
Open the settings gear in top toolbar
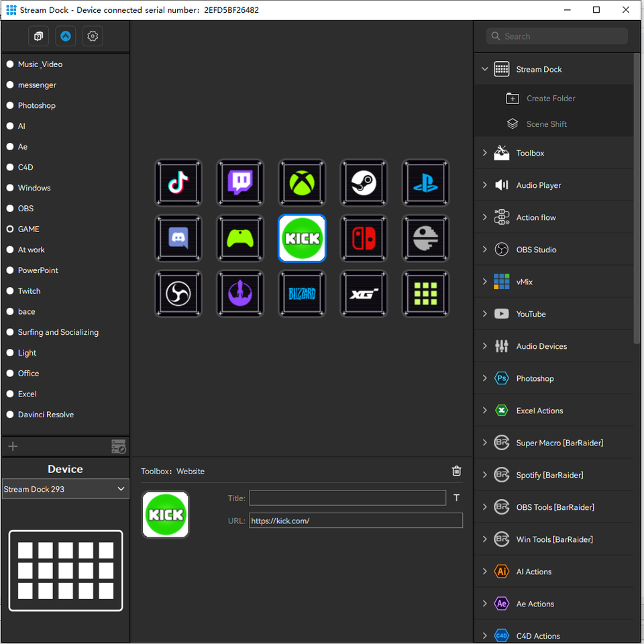pos(93,36)
